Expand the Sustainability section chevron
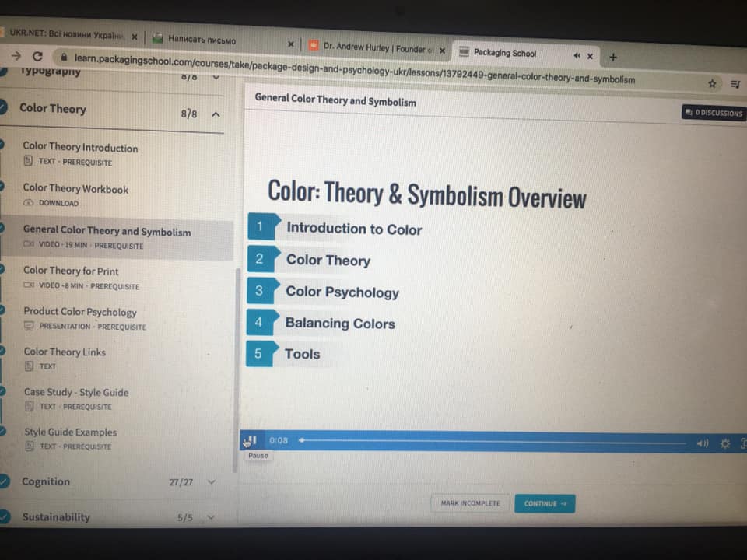This screenshot has width=747, height=560. tap(211, 516)
